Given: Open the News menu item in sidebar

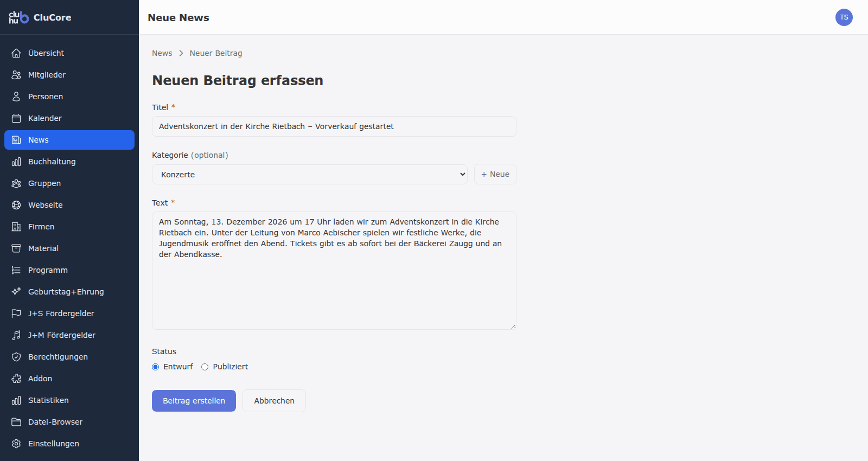Looking at the screenshot, I should click(x=69, y=140).
